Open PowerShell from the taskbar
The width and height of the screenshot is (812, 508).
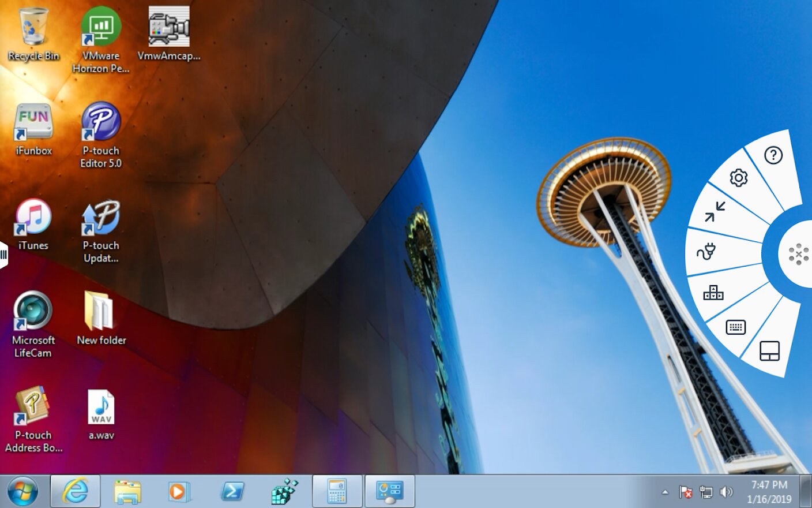[232, 492]
